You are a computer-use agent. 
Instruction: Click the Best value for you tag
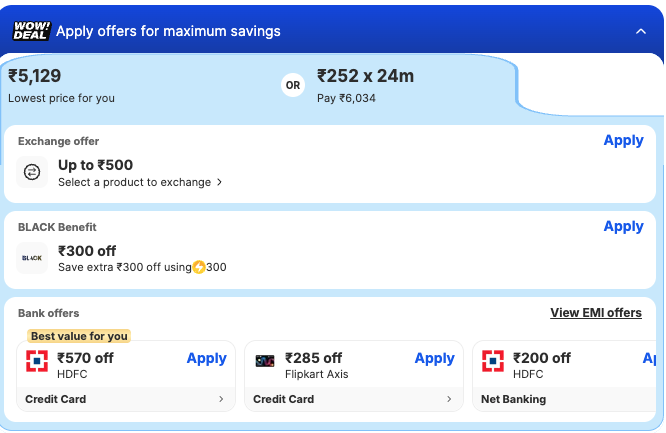coord(79,336)
